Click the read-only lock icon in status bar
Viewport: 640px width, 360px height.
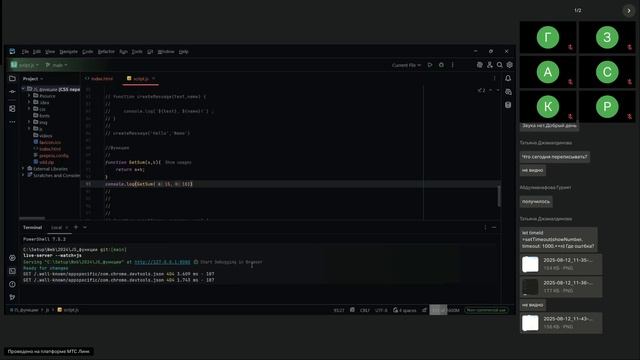[x=425, y=310]
